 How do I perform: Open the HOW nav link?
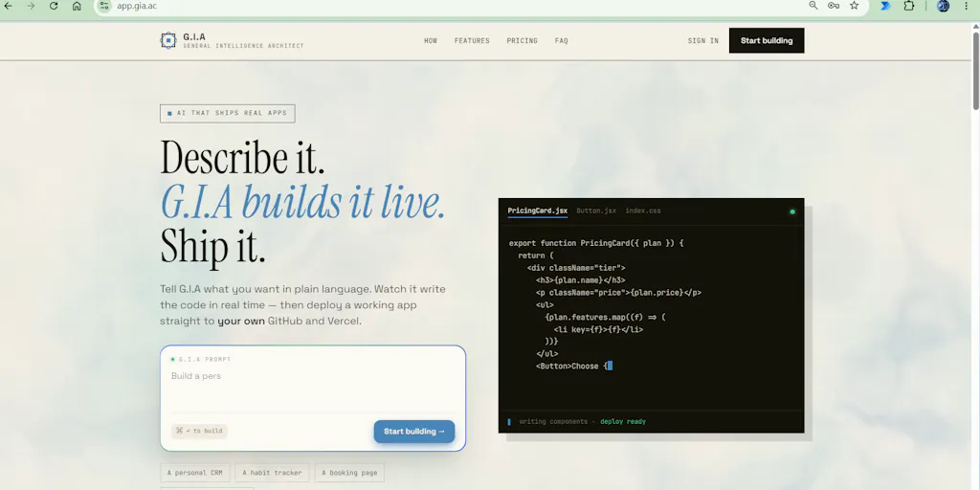[x=431, y=40]
